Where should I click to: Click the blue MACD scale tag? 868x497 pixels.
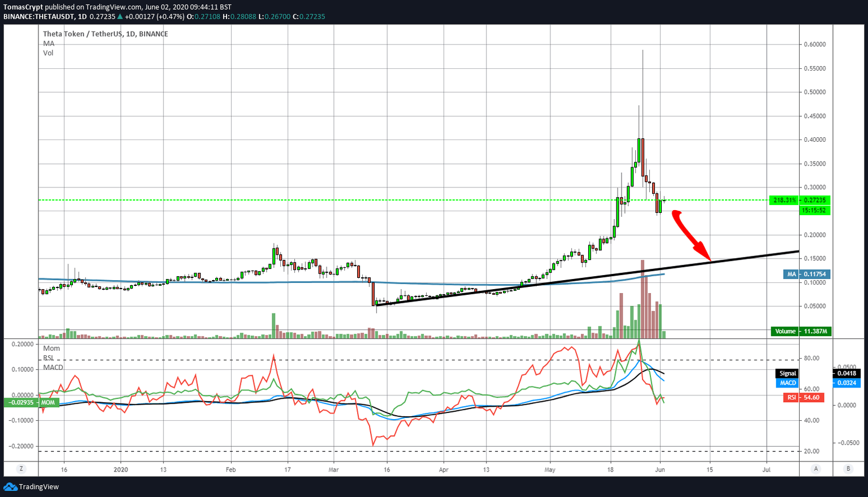[x=787, y=383]
